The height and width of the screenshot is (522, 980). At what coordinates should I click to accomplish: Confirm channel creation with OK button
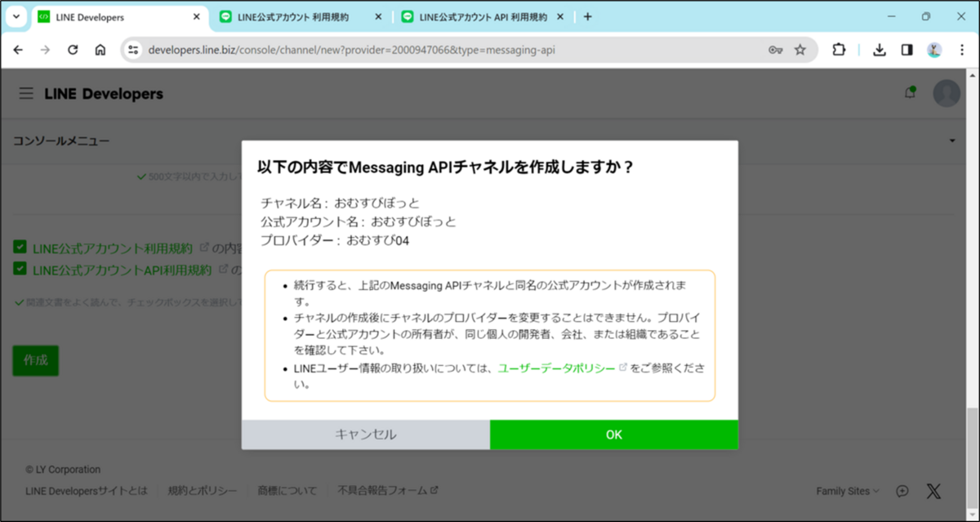(x=614, y=435)
